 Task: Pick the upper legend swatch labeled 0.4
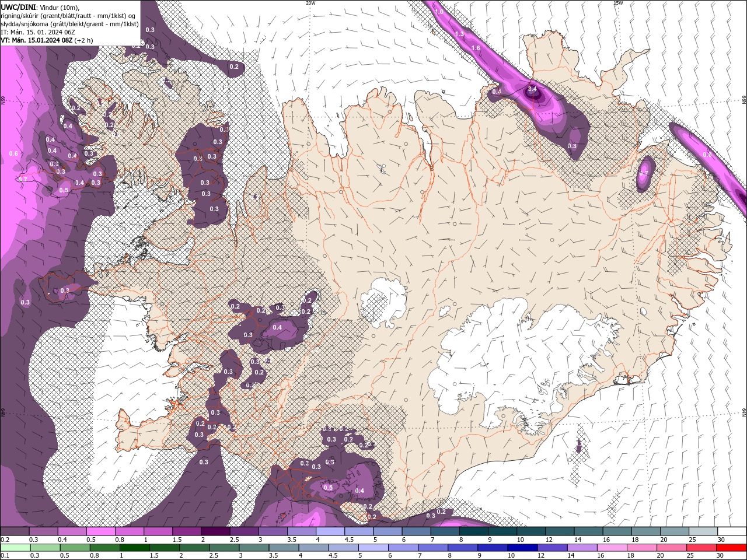tap(72, 531)
